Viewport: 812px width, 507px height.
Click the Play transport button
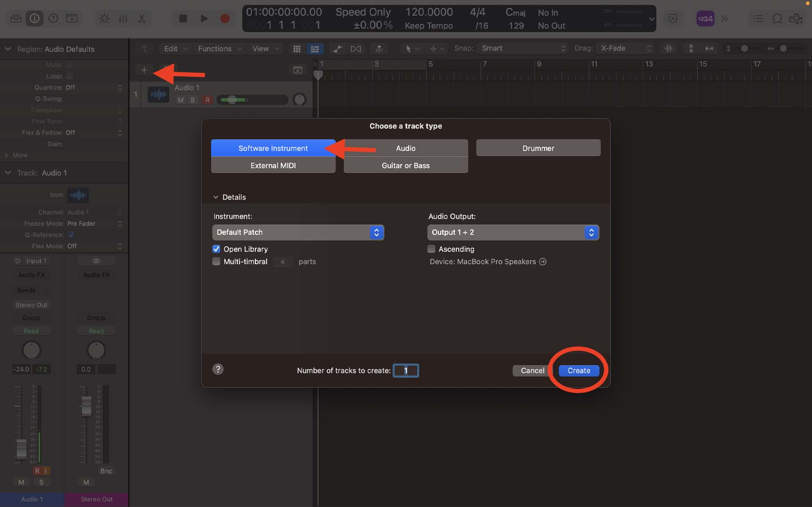(204, 19)
